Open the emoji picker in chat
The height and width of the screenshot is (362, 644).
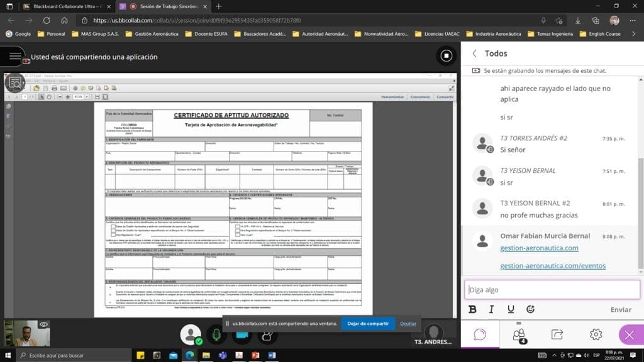530,309
